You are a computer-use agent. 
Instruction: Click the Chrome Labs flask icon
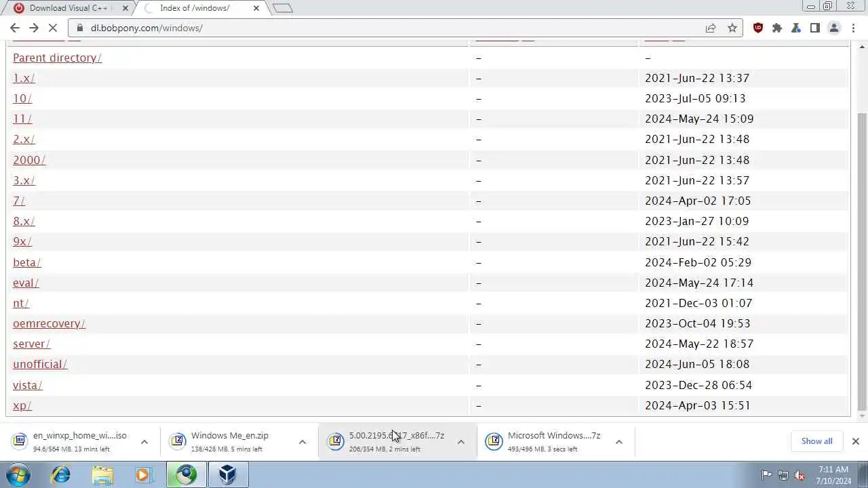[796, 28]
